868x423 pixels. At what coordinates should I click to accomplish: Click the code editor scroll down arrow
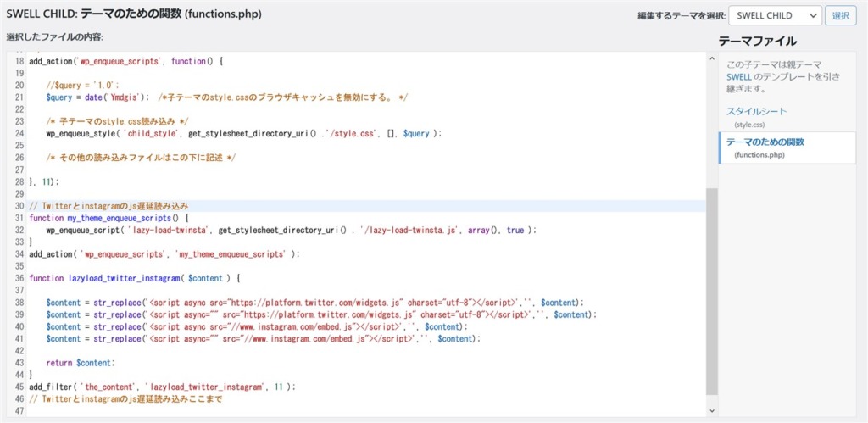point(712,410)
